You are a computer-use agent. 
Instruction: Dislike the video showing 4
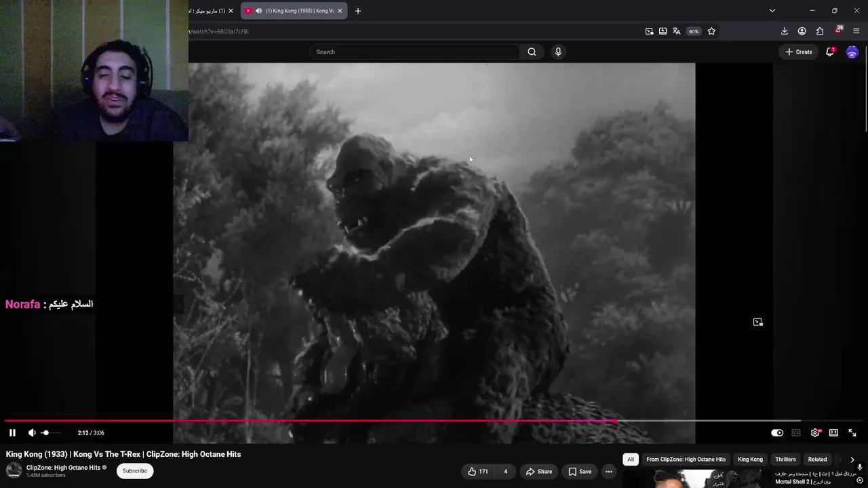coord(505,472)
